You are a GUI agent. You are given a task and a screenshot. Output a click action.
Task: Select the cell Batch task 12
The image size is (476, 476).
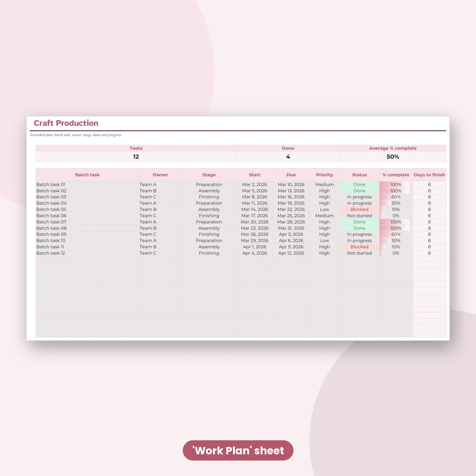(87, 253)
